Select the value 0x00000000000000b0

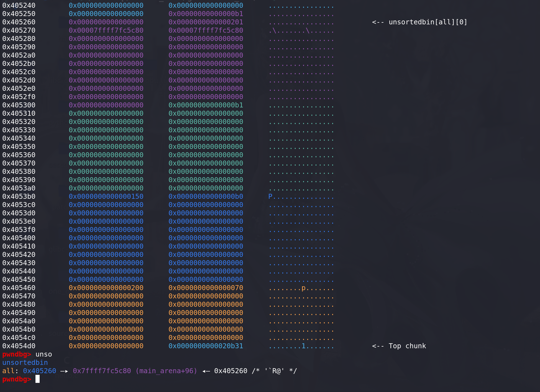(x=206, y=197)
